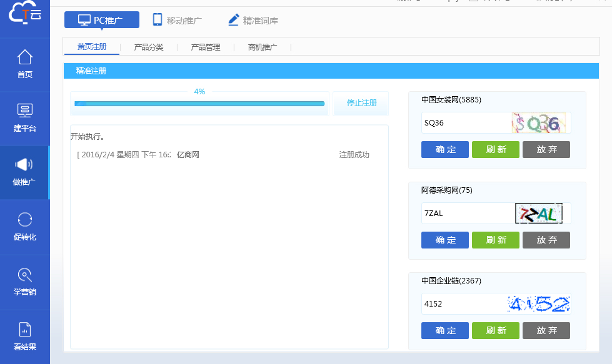
Task: Open the 看结果 report icon
Action: (24, 330)
